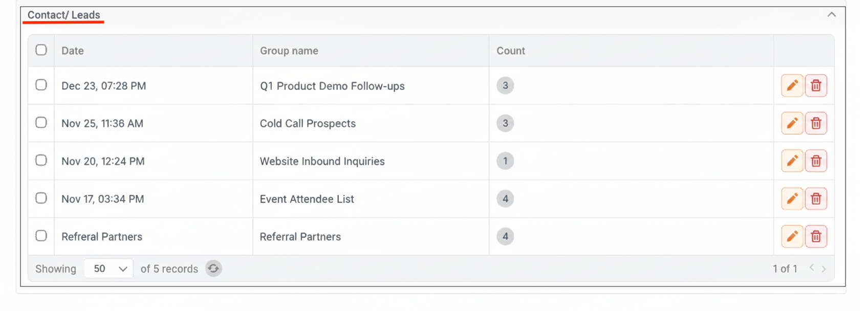Check the Cold Call Prospects row checkbox

click(x=41, y=123)
